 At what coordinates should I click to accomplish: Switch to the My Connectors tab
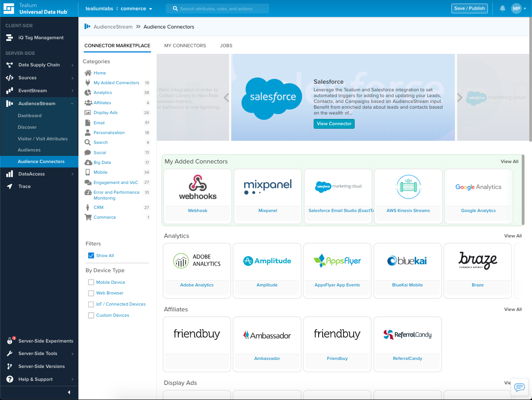click(x=185, y=46)
